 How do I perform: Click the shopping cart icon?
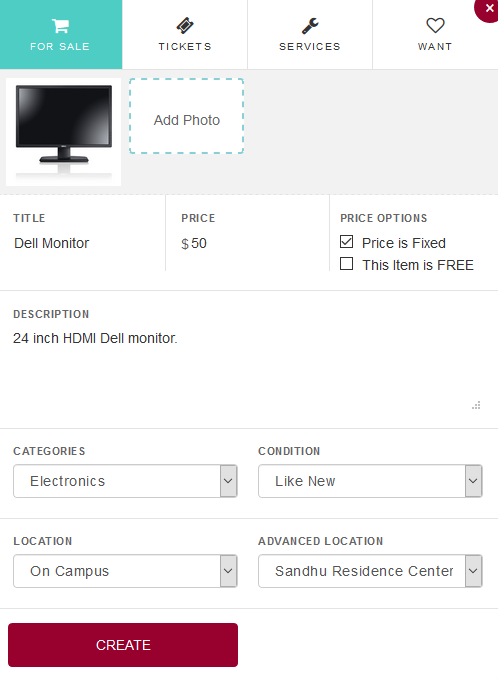[60, 26]
